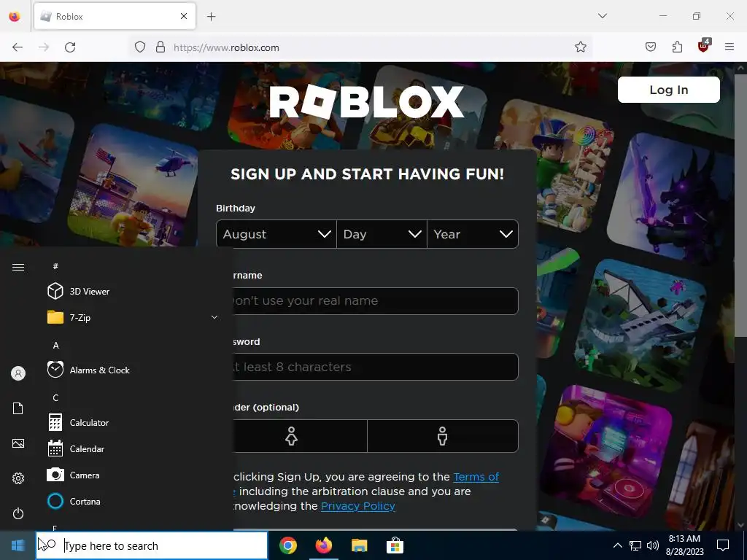
Task: Click the site security padlock icon
Action: pos(160,47)
